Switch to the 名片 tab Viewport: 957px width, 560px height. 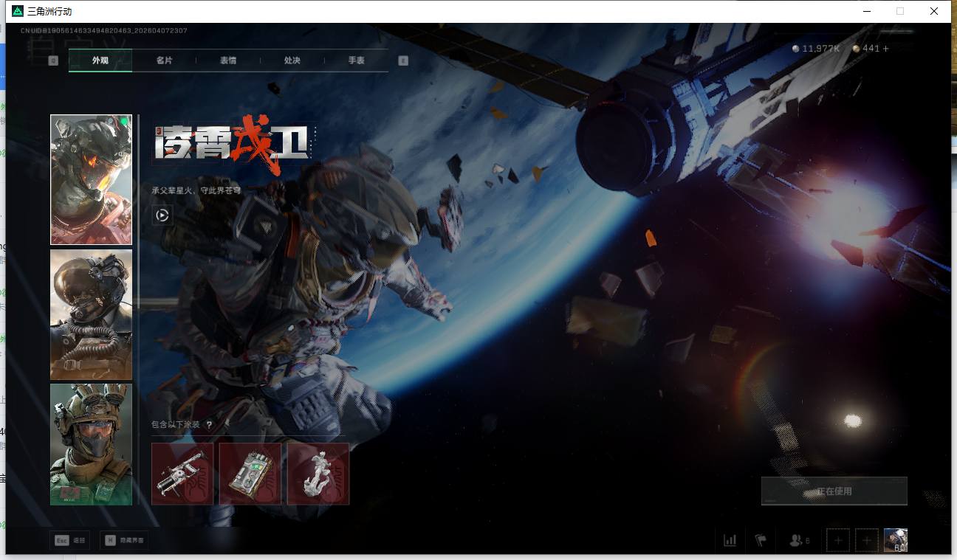point(164,61)
